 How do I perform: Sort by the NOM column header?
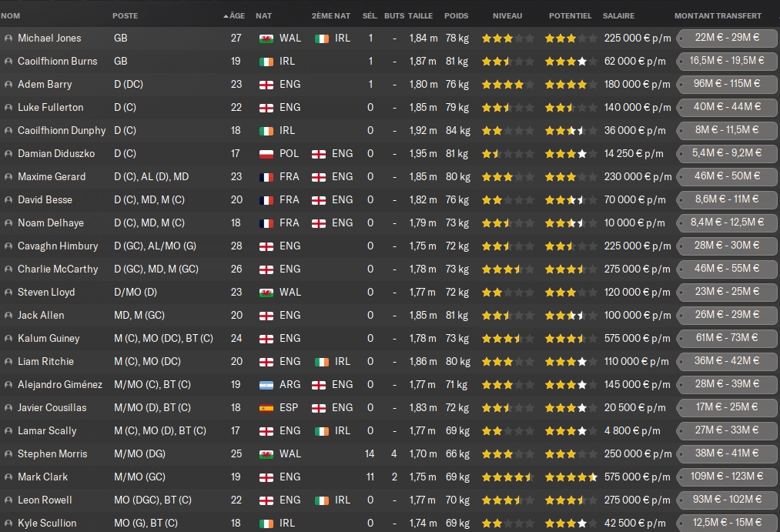tap(11, 16)
